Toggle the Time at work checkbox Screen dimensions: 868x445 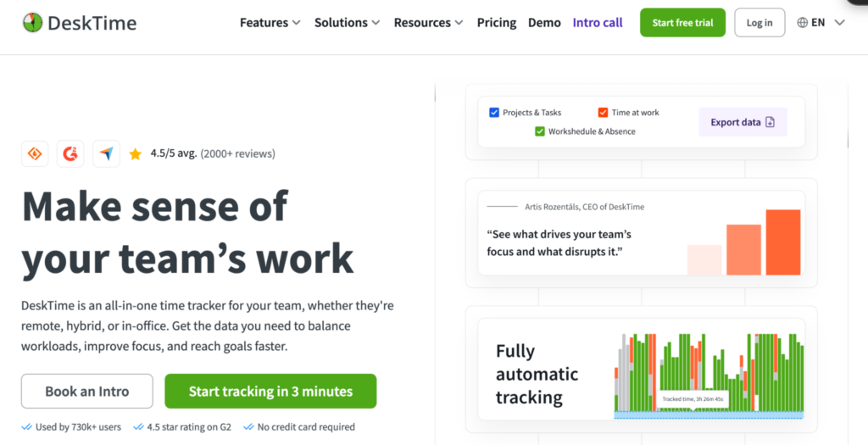point(603,113)
